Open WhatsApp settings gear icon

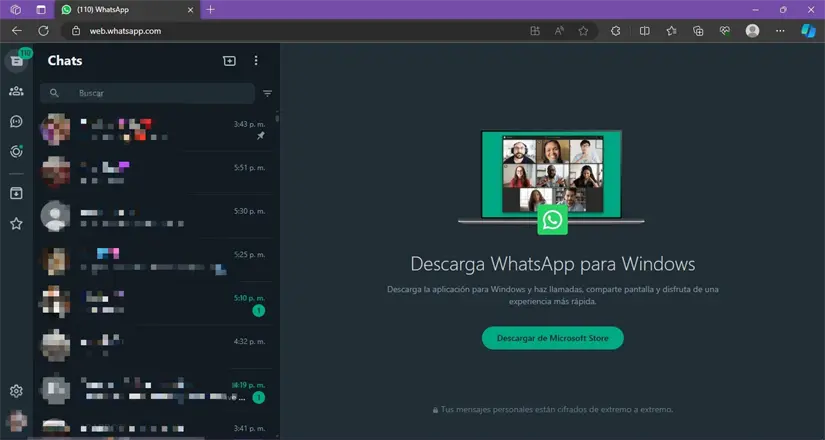click(x=16, y=391)
